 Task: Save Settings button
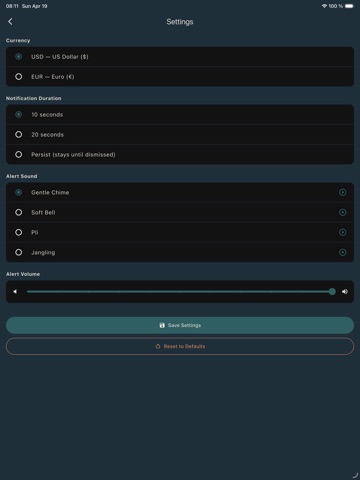point(180,325)
